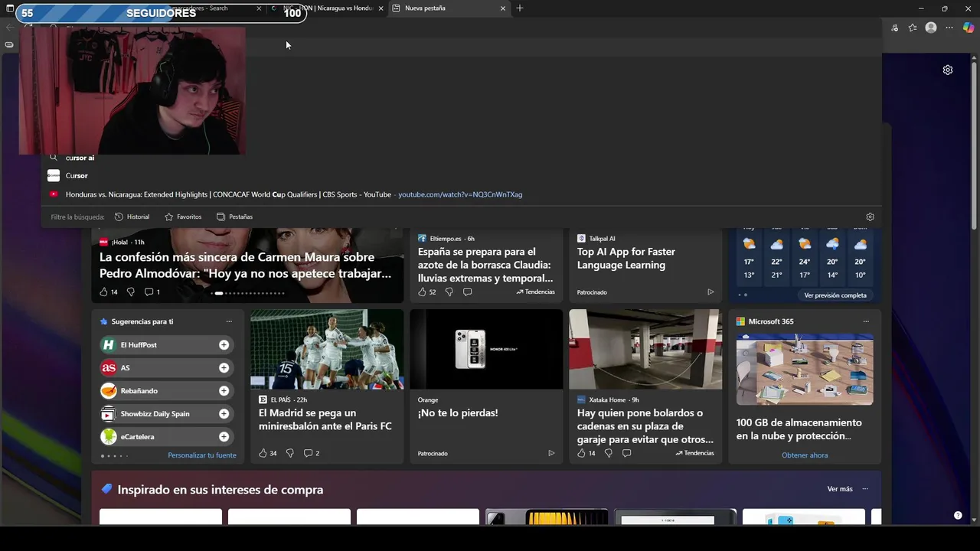
Task: Filter search by Historial
Action: coord(132,217)
